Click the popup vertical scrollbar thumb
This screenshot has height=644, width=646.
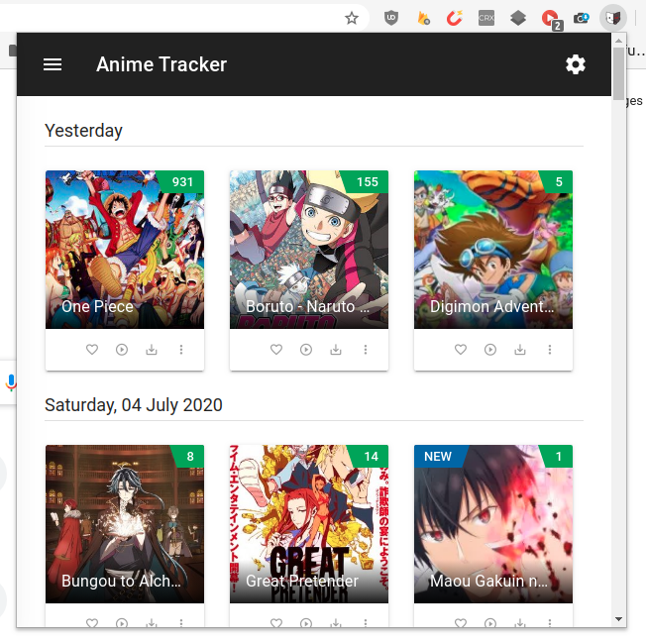618,73
